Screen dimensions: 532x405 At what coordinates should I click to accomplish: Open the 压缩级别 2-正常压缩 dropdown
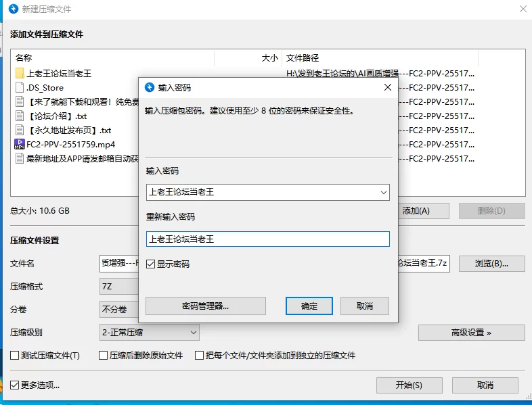(150, 332)
